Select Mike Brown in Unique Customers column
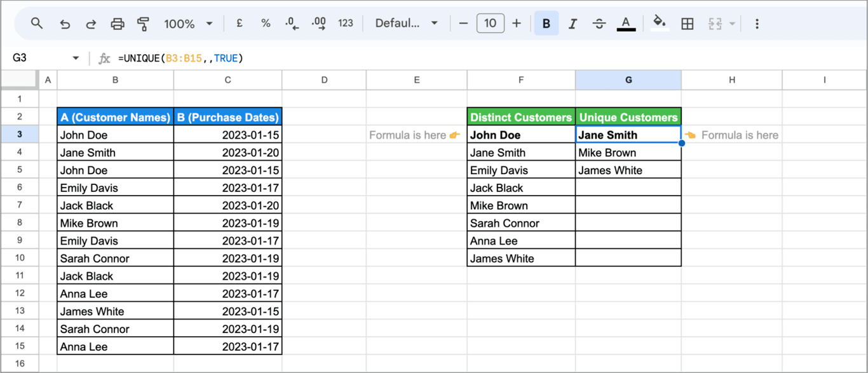The height and width of the screenshot is (373, 868). [628, 153]
